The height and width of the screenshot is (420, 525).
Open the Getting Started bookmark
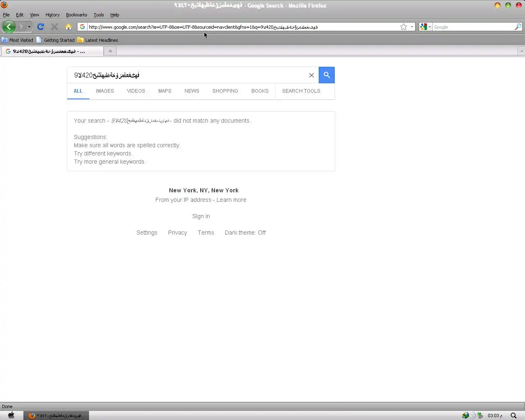pyautogui.click(x=55, y=40)
